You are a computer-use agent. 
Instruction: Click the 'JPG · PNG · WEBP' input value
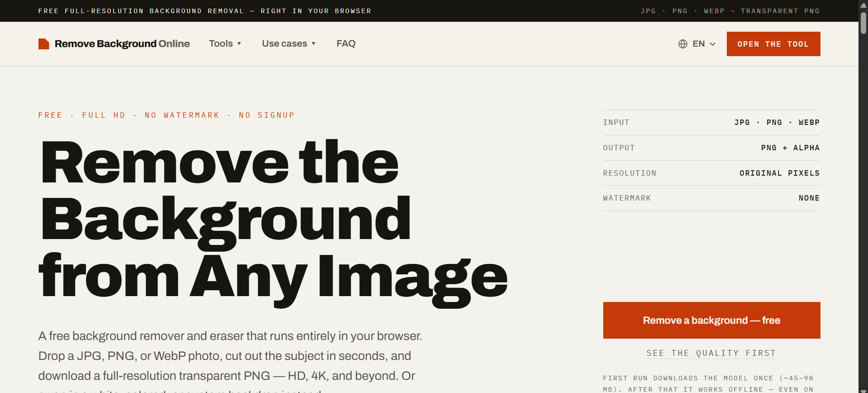[777, 123]
